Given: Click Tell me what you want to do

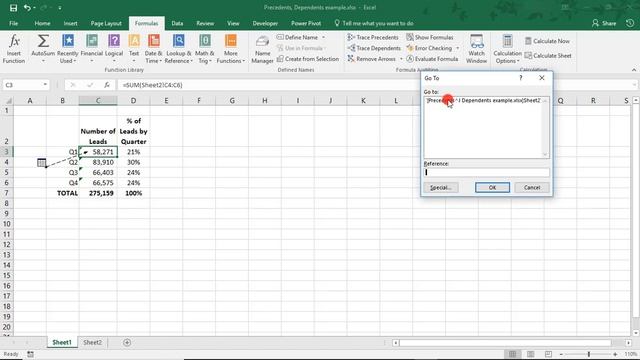Looking at the screenshot, I should [374, 23].
